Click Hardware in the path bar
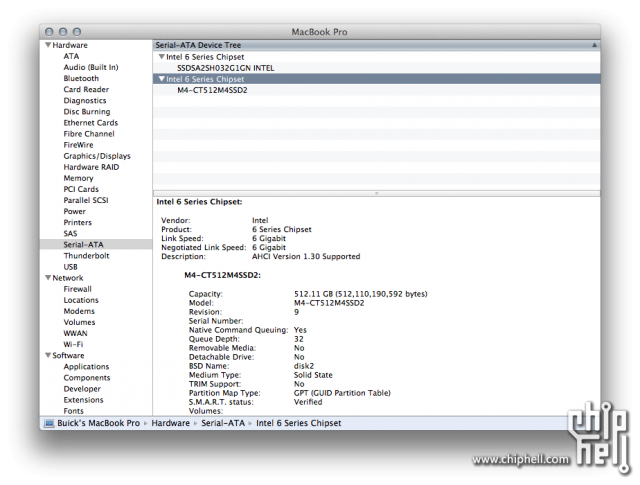Screen dimensions: 640x485 pyautogui.click(x=170, y=423)
